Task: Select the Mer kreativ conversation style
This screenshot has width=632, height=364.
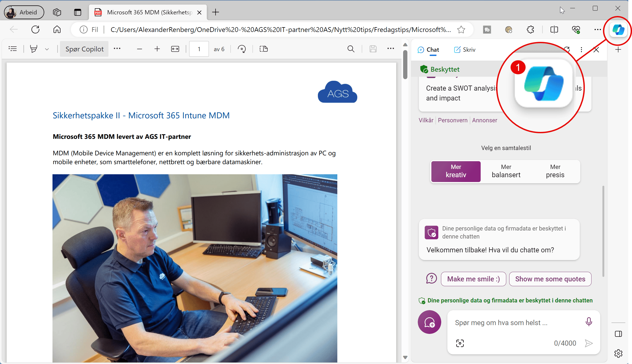Action: pos(456,171)
